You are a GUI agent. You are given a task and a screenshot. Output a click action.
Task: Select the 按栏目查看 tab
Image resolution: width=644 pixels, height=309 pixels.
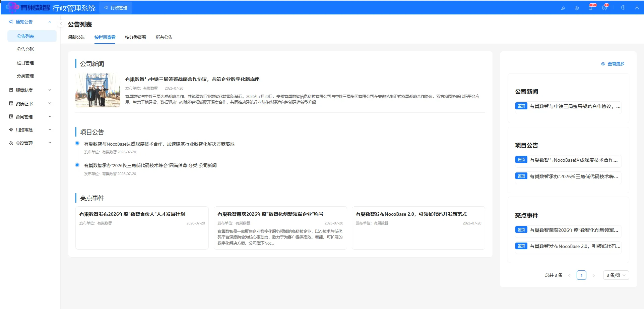[x=105, y=37]
